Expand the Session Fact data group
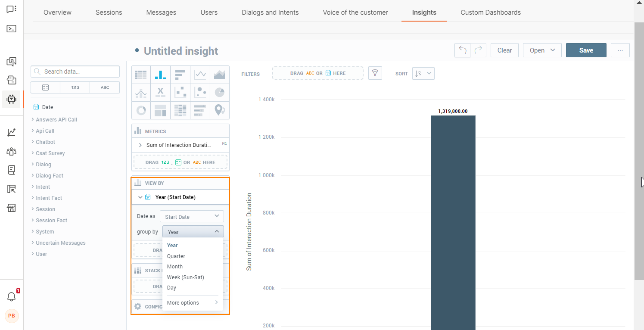Viewport: 644px width, 330px height. point(49,221)
